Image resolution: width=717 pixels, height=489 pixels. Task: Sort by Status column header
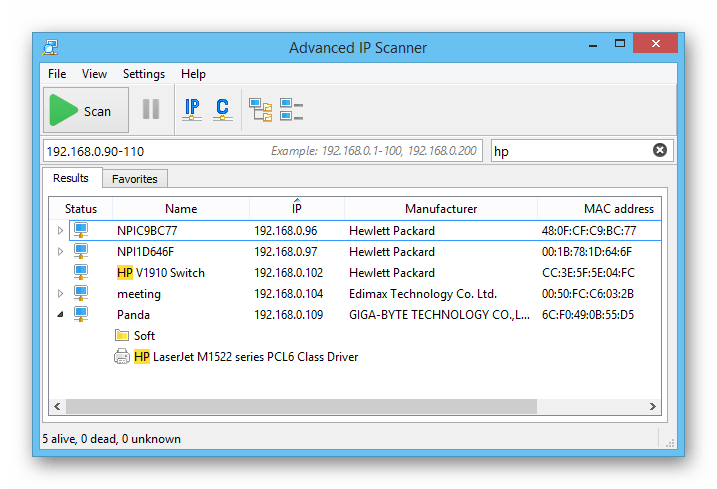point(81,209)
